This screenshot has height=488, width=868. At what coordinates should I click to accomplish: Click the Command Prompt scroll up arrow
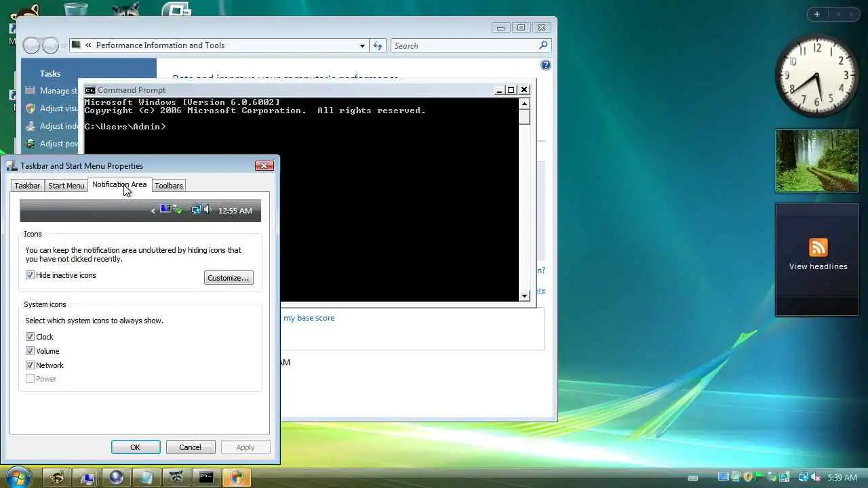coord(524,104)
